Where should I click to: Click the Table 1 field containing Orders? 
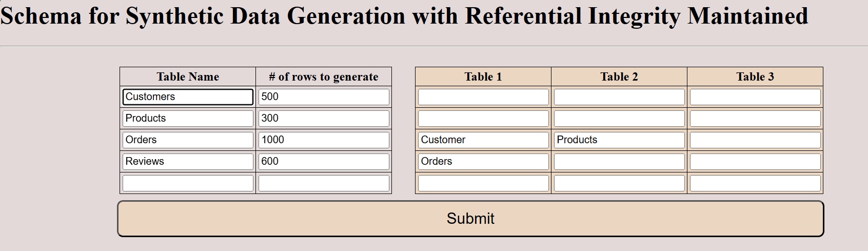[x=483, y=162]
